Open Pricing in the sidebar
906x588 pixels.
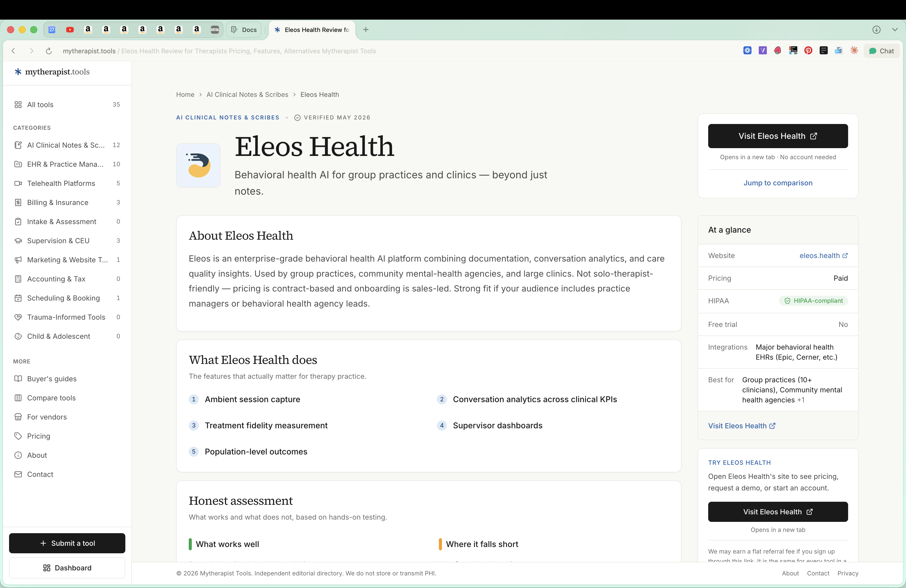click(x=67, y=436)
